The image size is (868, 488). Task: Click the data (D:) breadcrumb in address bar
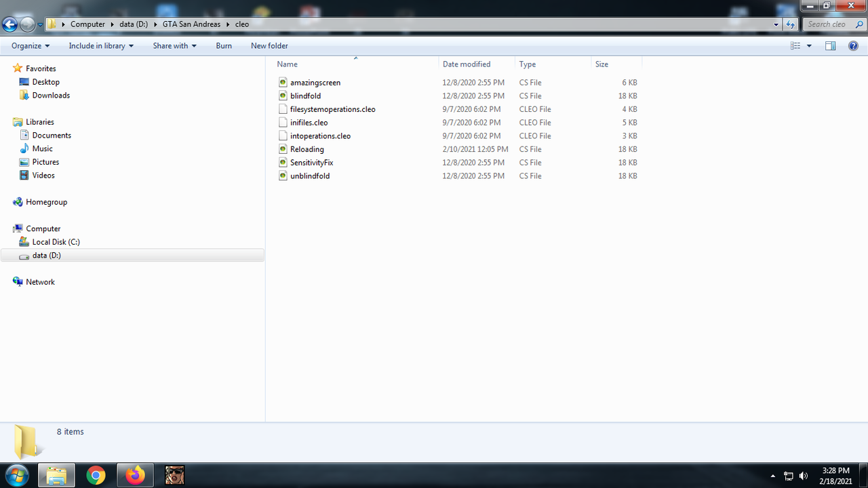click(x=134, y=24)
